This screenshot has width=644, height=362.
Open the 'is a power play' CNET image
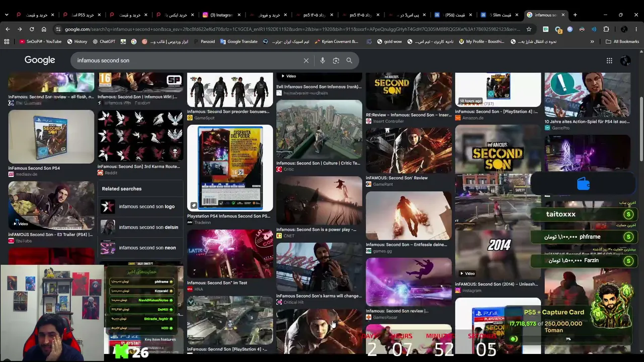(319, 201)
